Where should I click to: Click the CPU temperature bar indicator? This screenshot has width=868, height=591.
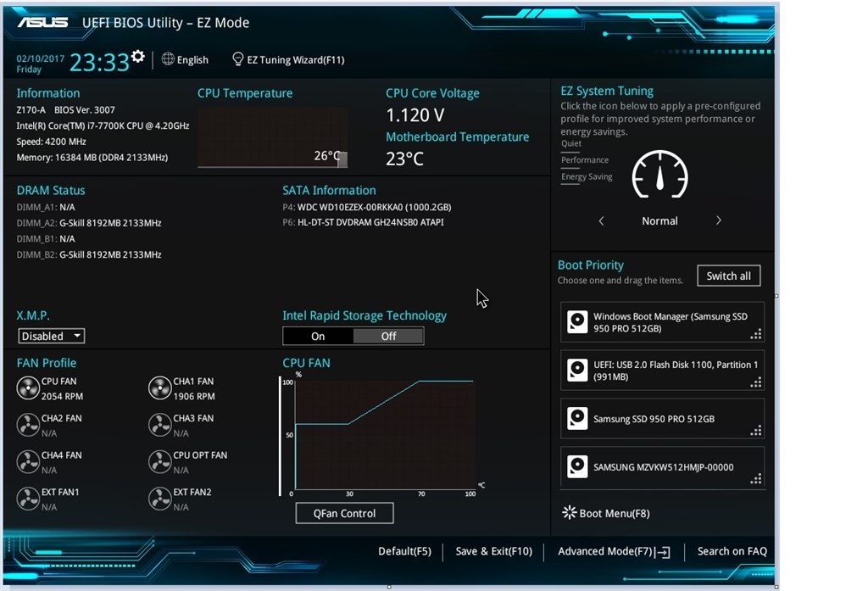pos(342,159)
